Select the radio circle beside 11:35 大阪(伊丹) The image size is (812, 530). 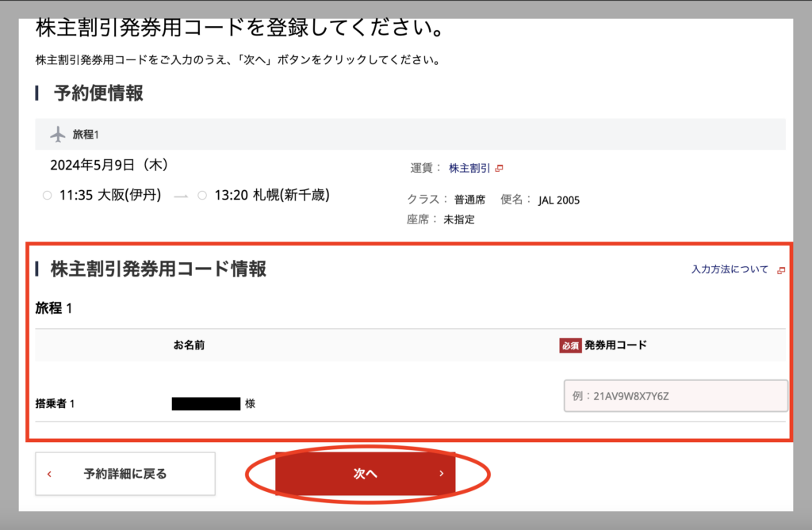tap(47, 195)
